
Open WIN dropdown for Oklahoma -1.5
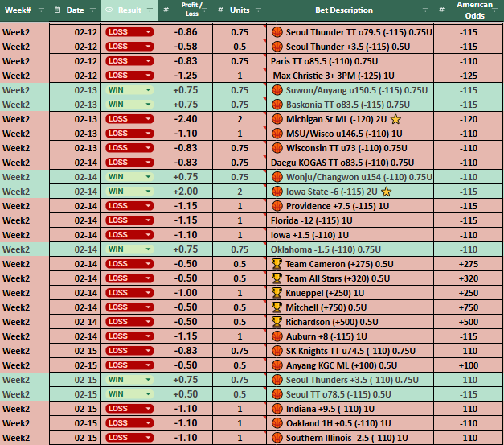point(148,249)
